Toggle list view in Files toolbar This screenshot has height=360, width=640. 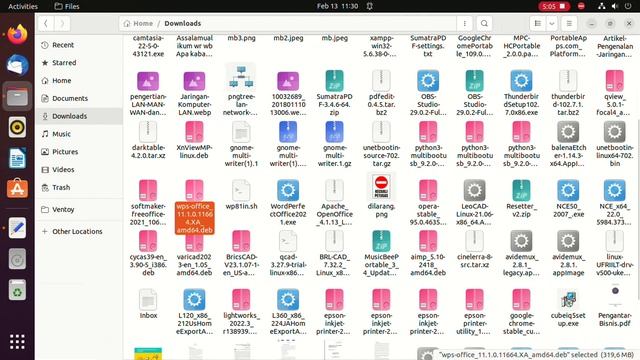coord(538,24)
